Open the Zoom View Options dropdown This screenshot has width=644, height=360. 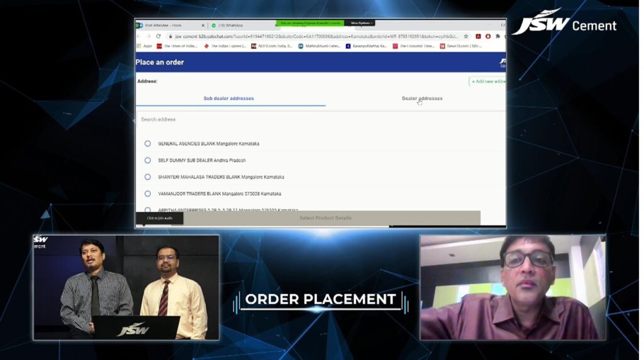click(x=361, y=23)
